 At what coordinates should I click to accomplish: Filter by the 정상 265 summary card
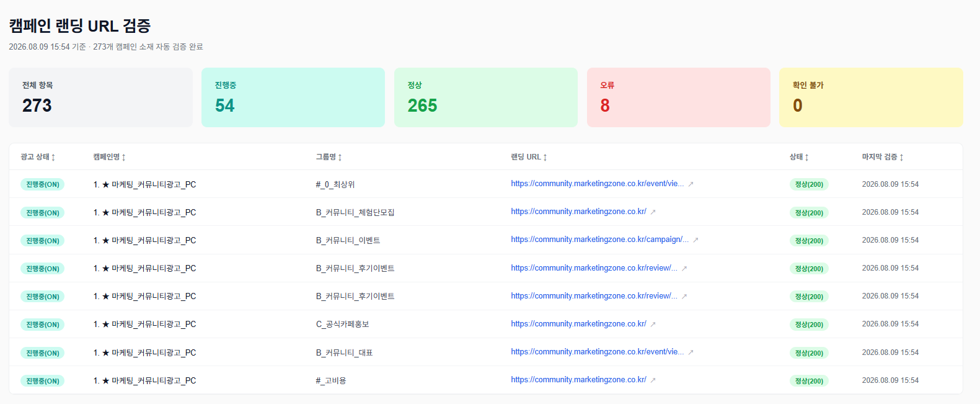[486, 97]
